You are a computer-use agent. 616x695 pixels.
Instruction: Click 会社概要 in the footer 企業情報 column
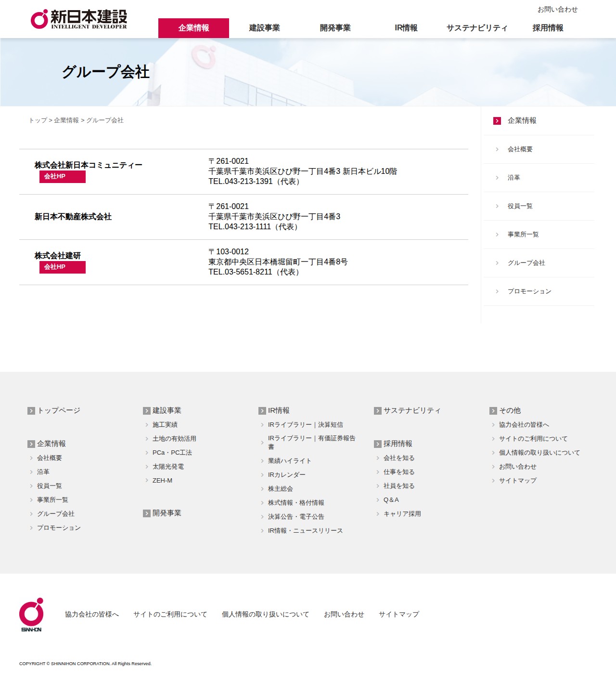coord(50,458)
